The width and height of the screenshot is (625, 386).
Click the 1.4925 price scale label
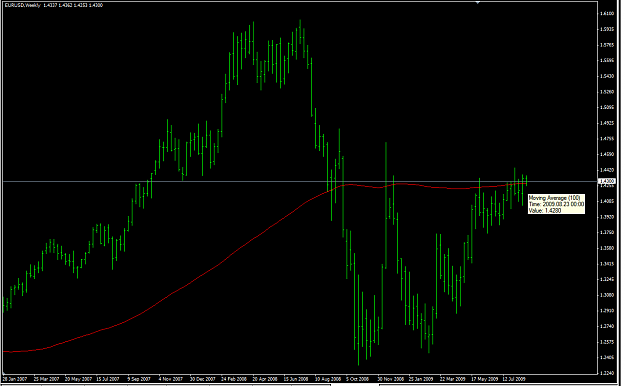[x=607, y=123]
